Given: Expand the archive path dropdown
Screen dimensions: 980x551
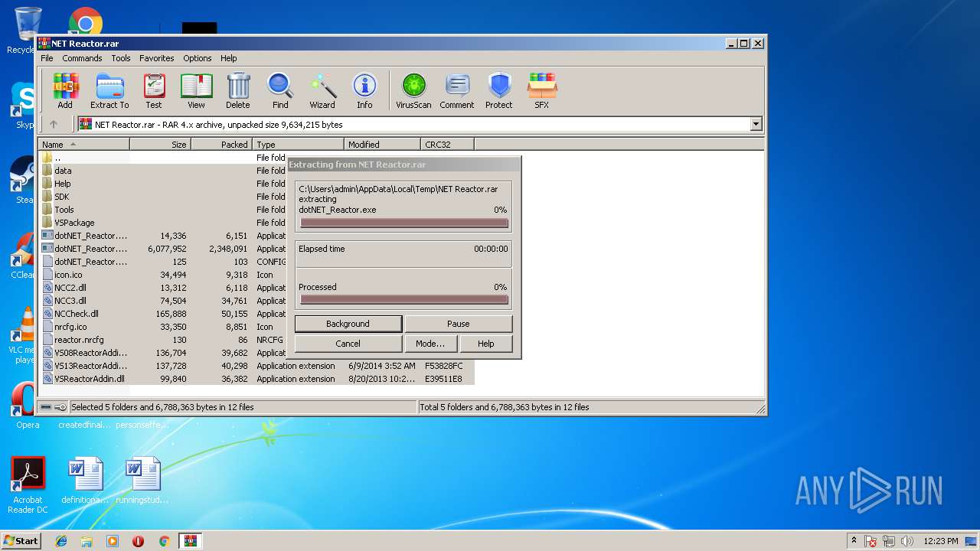Looking at the screenshot, I should [x=756, y=124].
